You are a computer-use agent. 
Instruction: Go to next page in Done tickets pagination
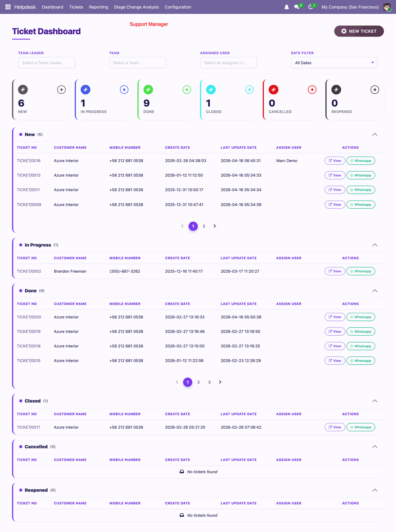tap(220, 382)
